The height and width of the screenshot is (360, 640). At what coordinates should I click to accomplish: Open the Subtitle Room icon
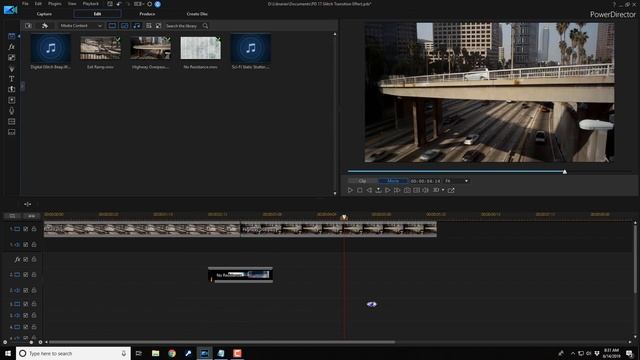[x=11, y=132]
